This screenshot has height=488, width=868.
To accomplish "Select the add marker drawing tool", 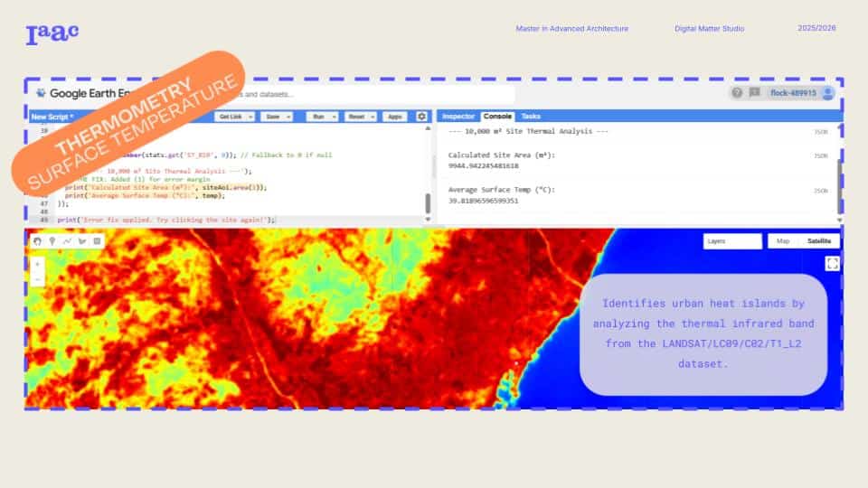I will (x=52, y=241).
